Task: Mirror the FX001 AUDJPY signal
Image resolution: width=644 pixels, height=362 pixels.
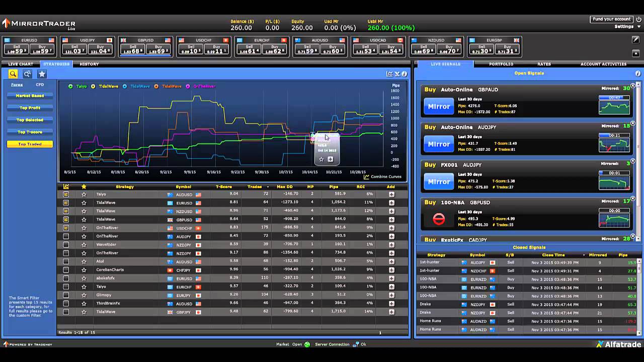Action: (x=439, y=182)
